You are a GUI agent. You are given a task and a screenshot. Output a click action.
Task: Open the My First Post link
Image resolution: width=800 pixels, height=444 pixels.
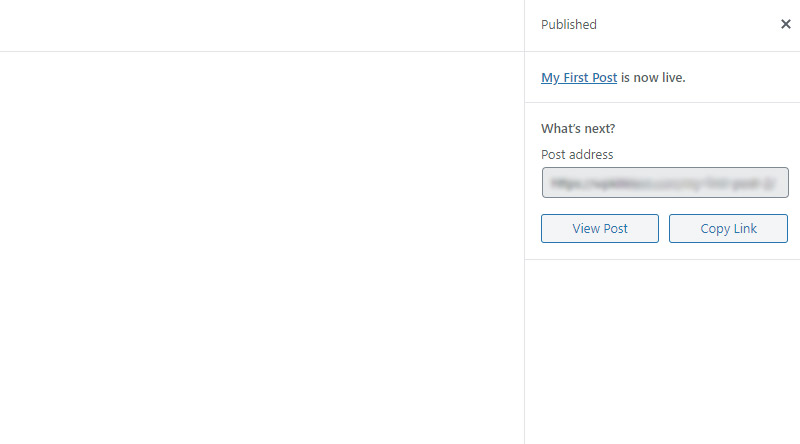(579, 78)
